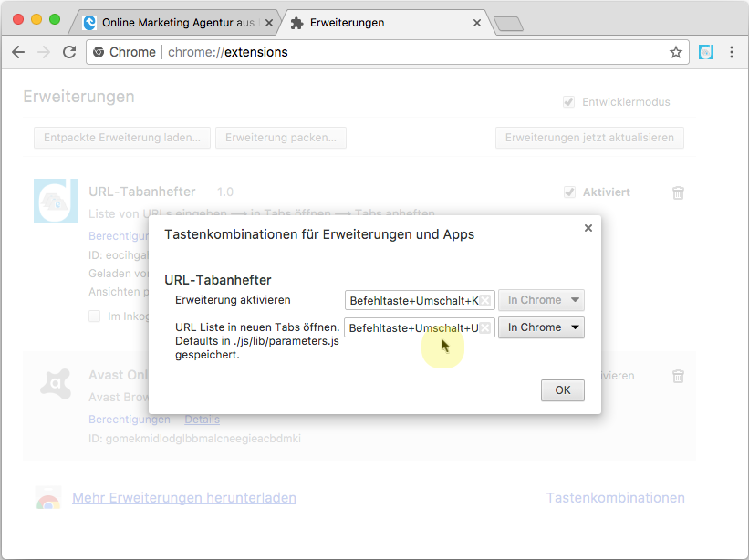Uncheck the Aktiviert checkbox for URL-Tabanhefter
The image size is (749, 560).
tap(569, 192)
